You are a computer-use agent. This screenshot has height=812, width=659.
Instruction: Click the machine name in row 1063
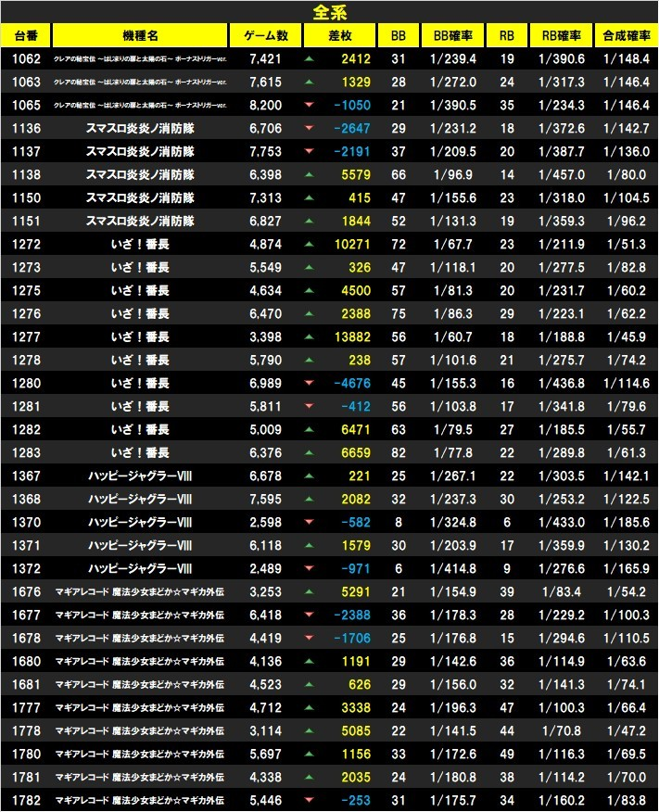pyautogui.click(x=140, y=82)
